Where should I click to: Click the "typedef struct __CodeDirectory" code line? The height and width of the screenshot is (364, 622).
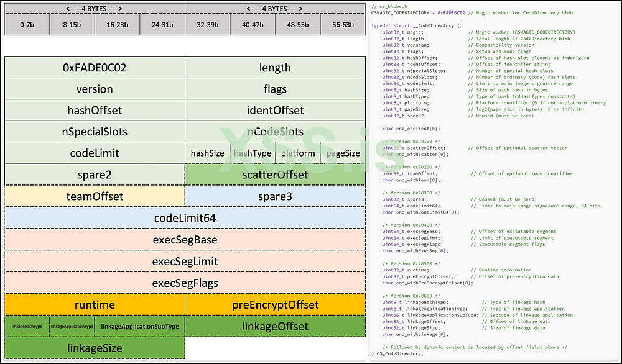(x=414, y=25)
